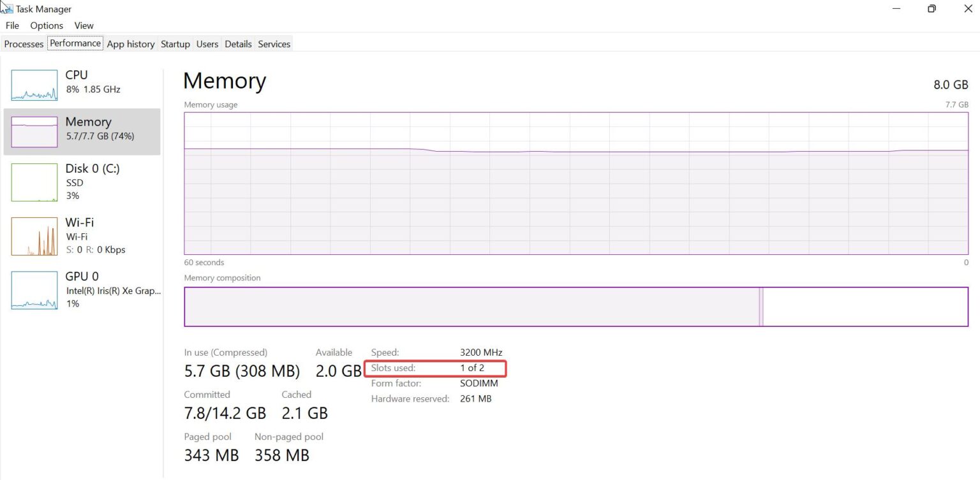This screenshot has height=480, width=980.
Task: Go to the Startup tab
Action: coord(175,44)
